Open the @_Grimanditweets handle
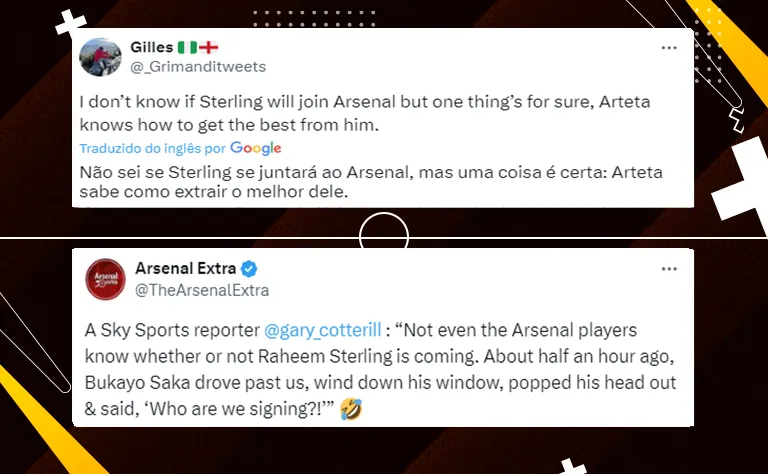Image resolution: width=768 pixels, height=474 pixels. pos(198,66)
